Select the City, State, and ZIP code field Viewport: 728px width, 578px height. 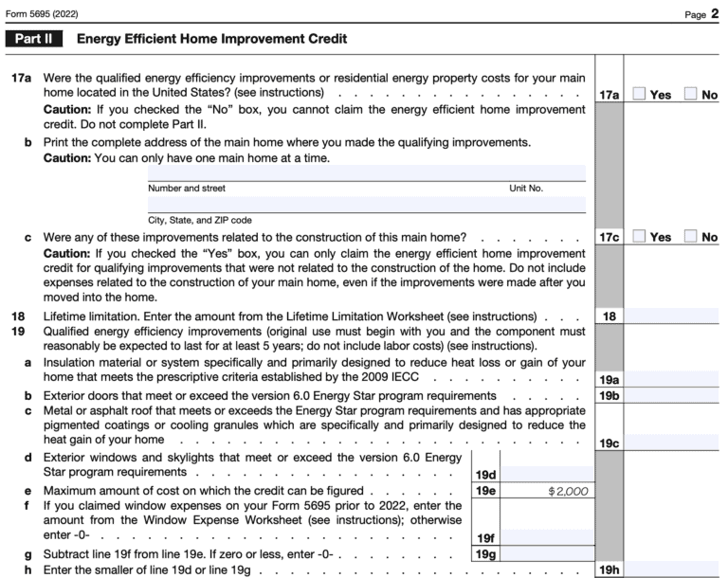[x=366, y=205]
